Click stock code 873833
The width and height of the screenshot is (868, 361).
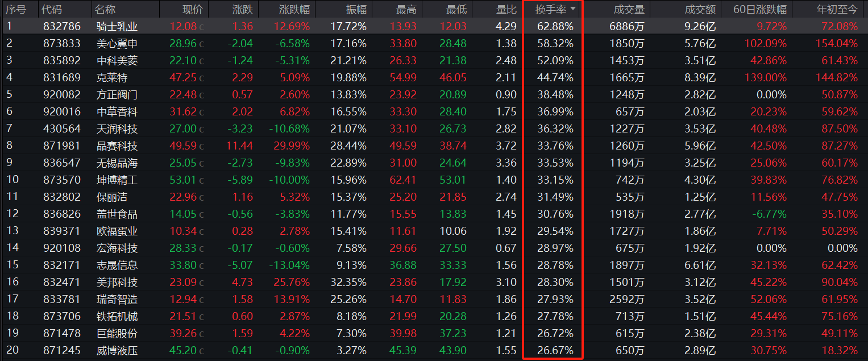(x=62, y=43)
